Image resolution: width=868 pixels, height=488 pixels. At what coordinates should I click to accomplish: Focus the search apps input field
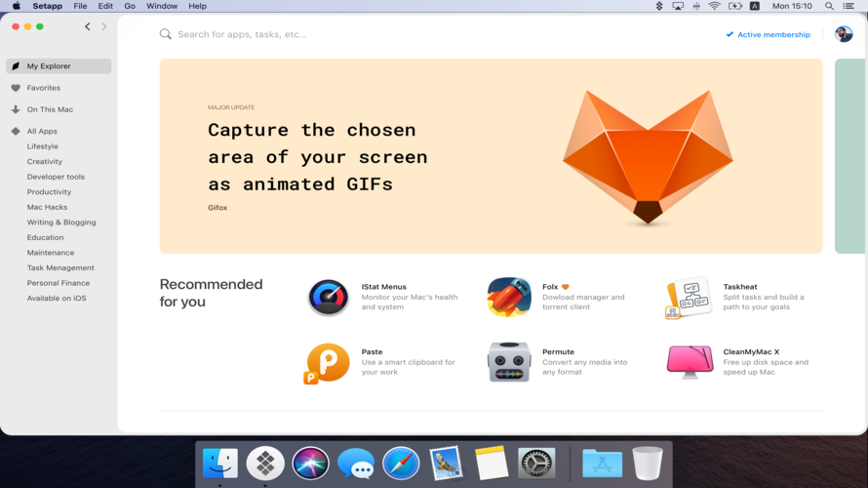[242, 34]
